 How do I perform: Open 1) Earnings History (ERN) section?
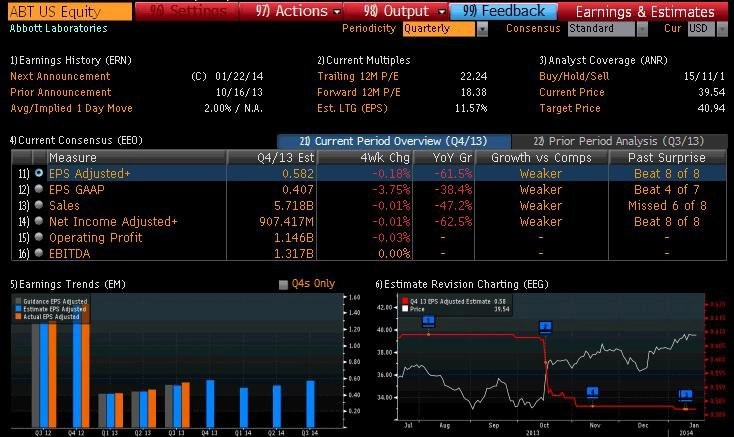(x=71, y=60)
